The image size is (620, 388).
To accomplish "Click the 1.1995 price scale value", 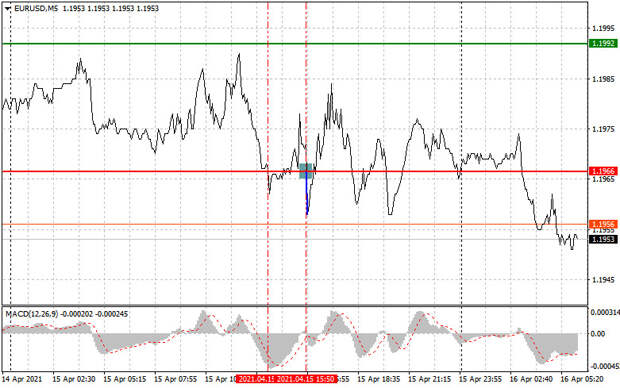I will (x=603, y=28).
